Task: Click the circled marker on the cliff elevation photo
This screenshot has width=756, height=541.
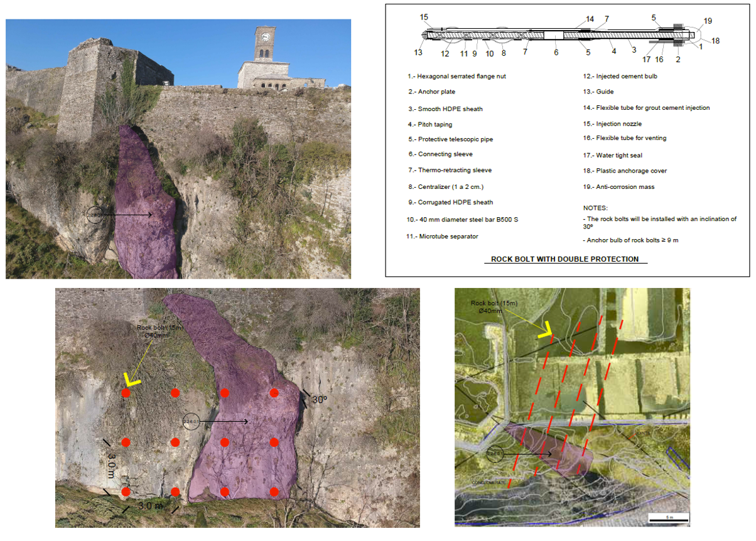Action: pos(191,421)
